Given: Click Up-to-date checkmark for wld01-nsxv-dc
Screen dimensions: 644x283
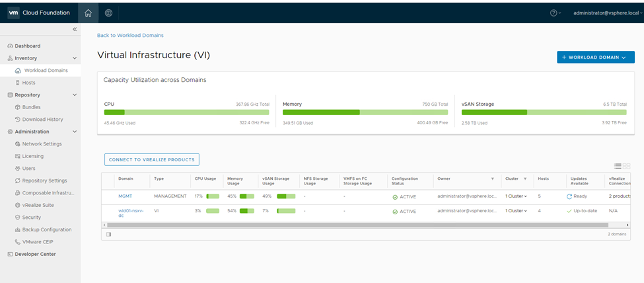Looking at the screenshot, I should 569,211.
